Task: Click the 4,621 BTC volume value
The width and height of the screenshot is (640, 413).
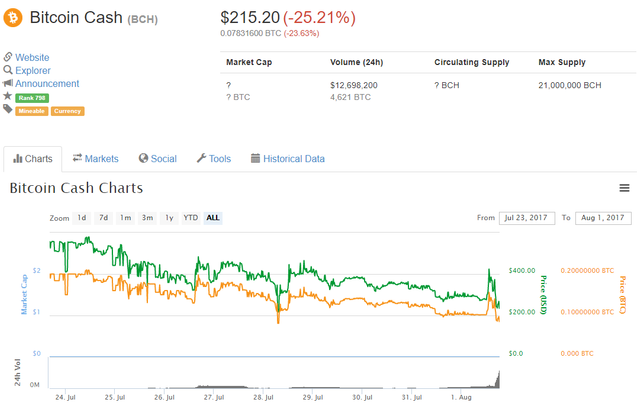Action: (x=350, y=97)
